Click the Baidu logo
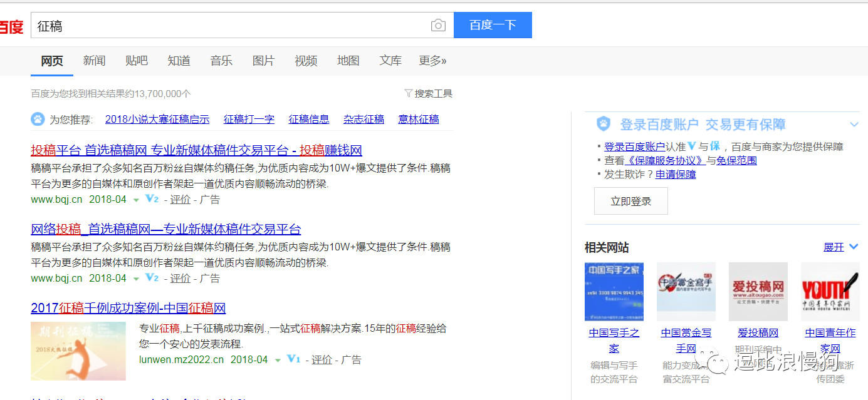Screen dimensions: 868x400 tap(11, 27)
